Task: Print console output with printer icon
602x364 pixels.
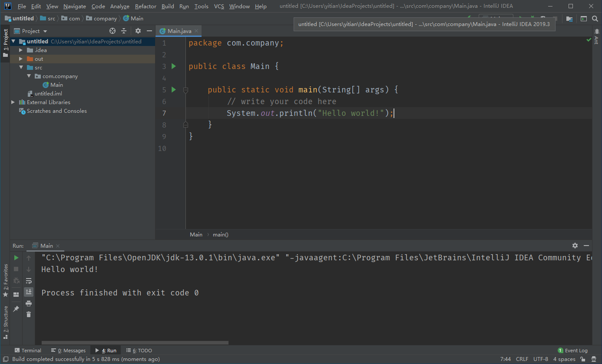Action: click(29, 303)
